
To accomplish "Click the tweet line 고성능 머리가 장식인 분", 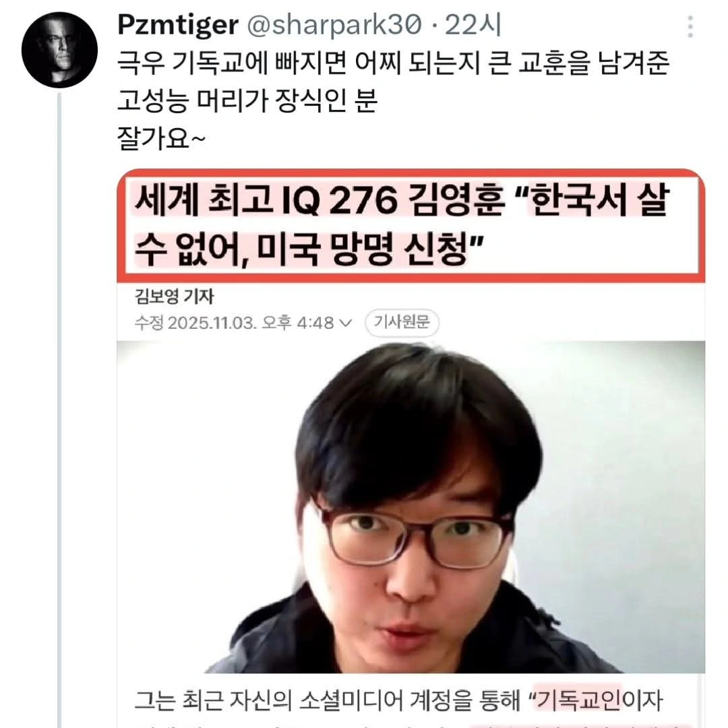I will (247, 100).
